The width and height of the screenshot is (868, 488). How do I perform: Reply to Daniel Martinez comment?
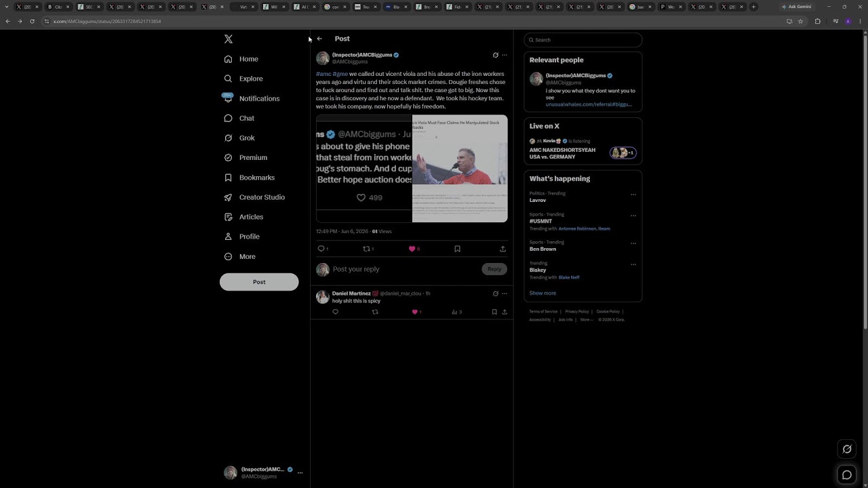[335, 312]
